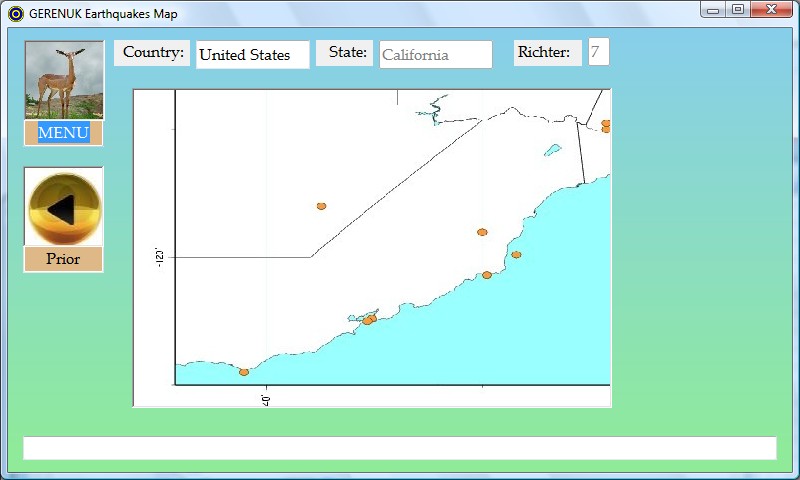800x480 pixels.
Task: Click the Country label
Action: click(x=152, y=53)
